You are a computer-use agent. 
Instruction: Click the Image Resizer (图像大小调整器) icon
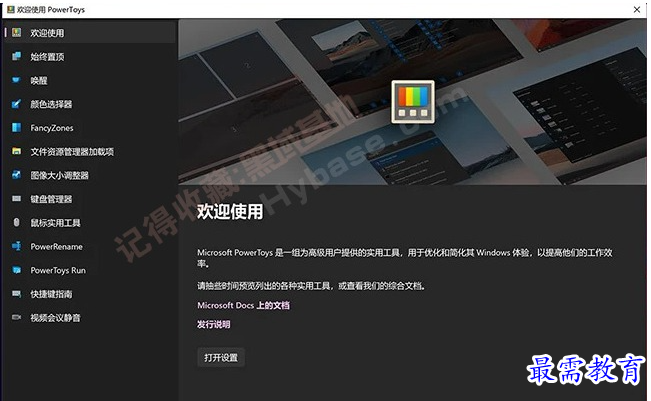point(17,175)
